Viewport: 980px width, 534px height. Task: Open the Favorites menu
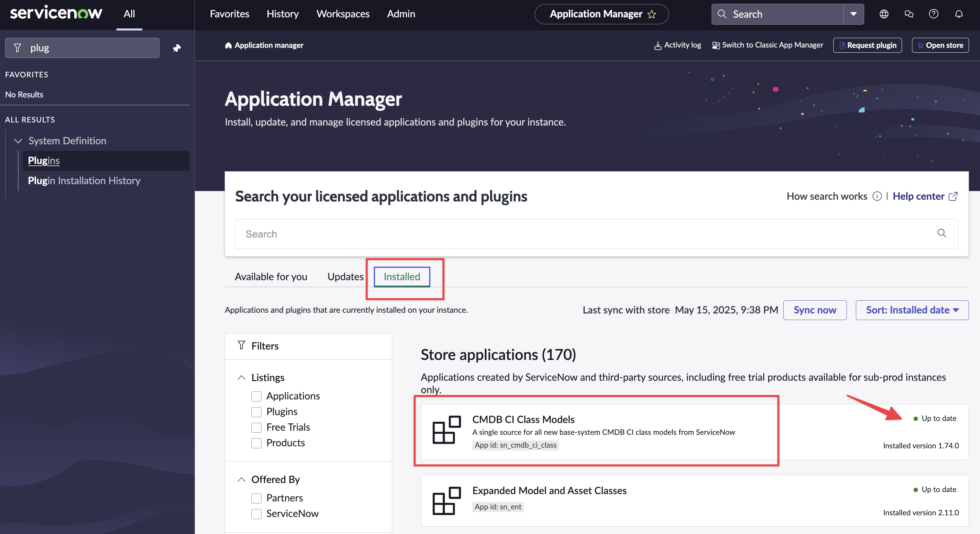coord(230,14)
